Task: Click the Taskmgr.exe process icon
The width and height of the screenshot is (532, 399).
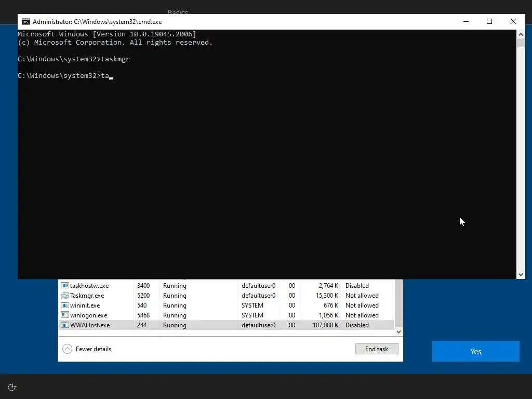Action: click(x=64, y=296)
